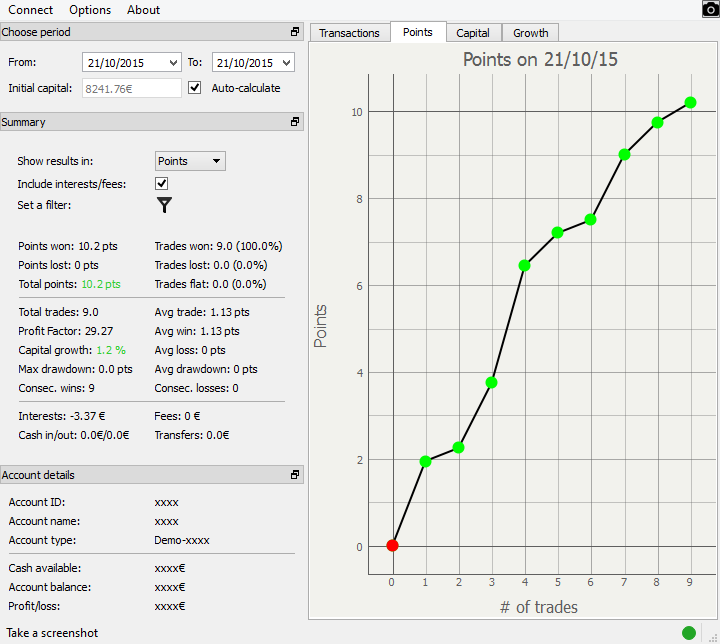This screenshot has width=720, height=644.
Task: Open the About menu
Action: click(143, 10)
